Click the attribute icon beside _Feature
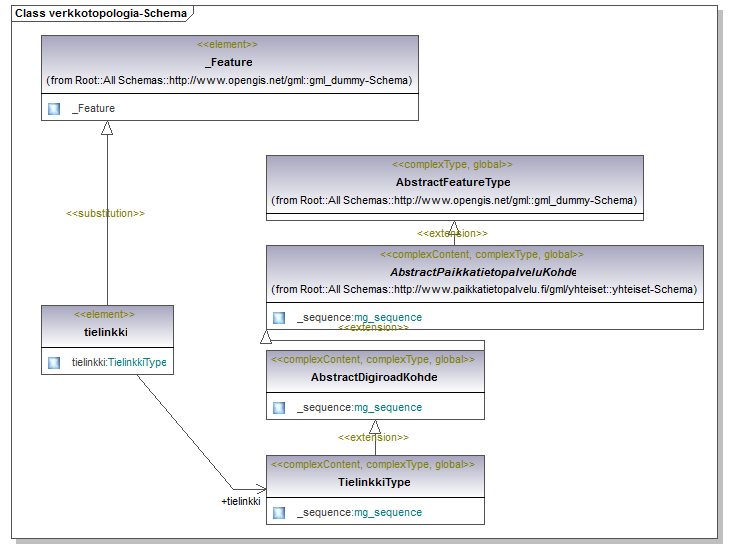 [x=54, y=109]
